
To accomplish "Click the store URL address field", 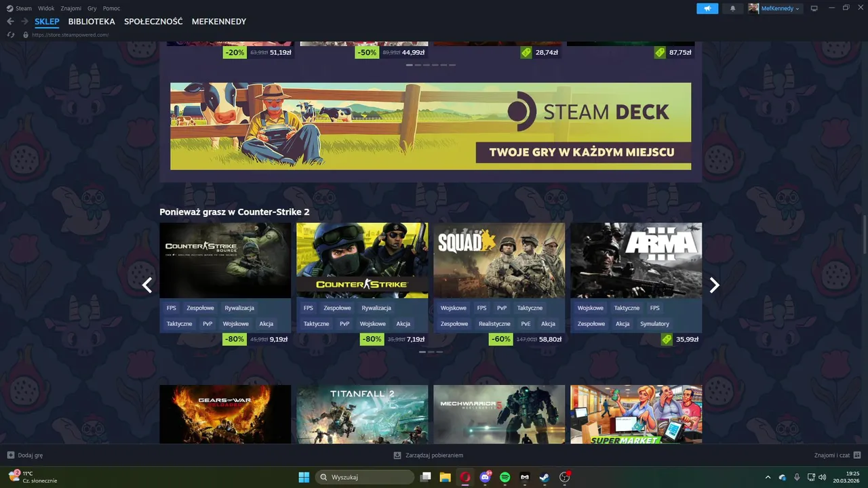I will click(71, 35).
